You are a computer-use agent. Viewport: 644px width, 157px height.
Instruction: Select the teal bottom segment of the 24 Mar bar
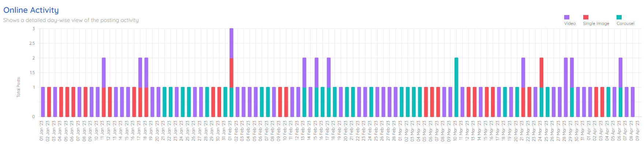coord(541,102)
